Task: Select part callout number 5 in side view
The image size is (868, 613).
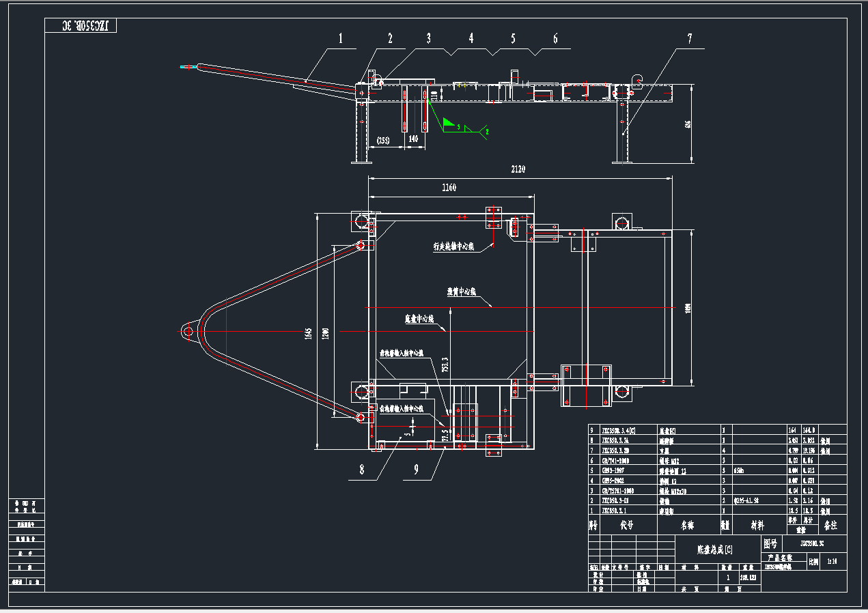Action: pos(513,39)
